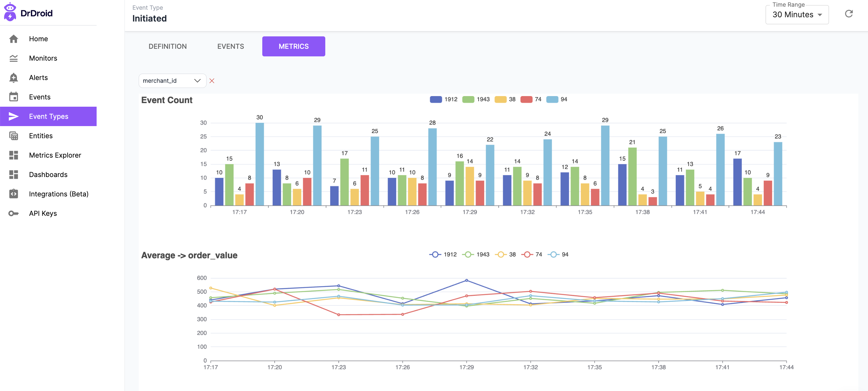Image resolution: width=868 pixels, height=391 pixels.
Task: Toggle series 74 in order_value legend
Action: [x=527, y=255]
